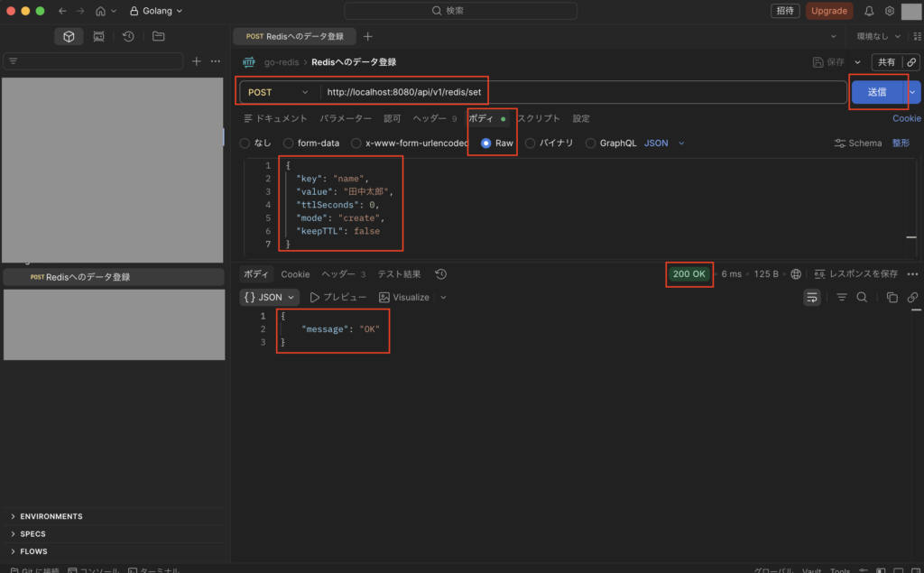924x573 pixels.
Task: Click the request URL input field
Action: tap(577, 92)
